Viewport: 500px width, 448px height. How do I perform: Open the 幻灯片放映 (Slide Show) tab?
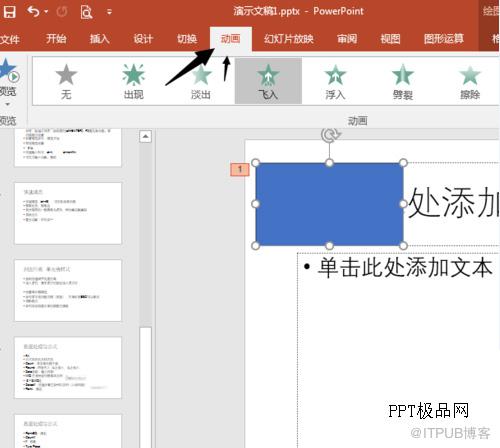pyautogui.click(x=289, y=39)
